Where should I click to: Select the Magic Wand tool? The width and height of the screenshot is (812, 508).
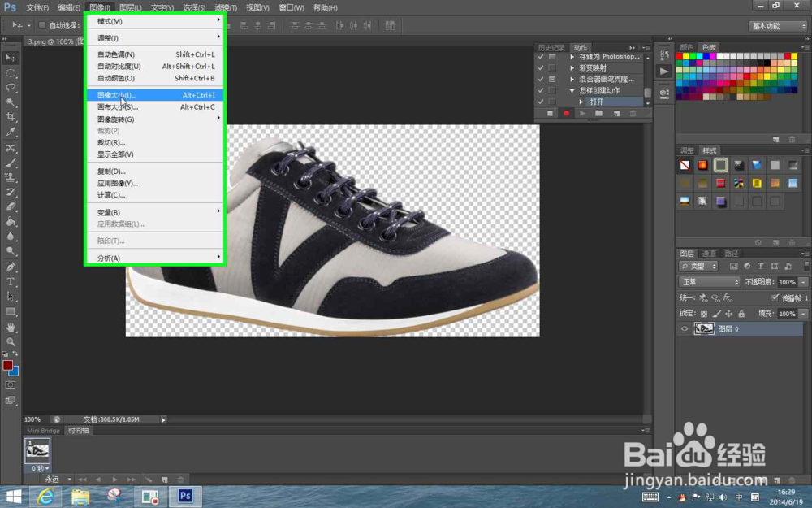11,102
